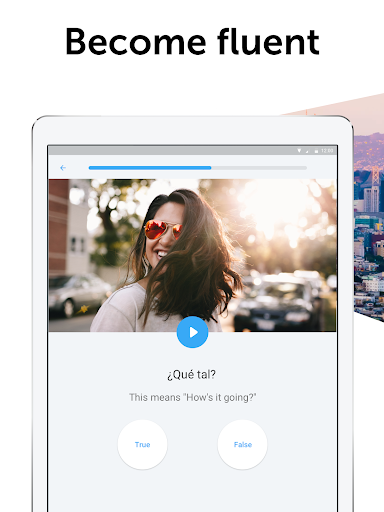Viewport: 384px width, 512px height.
Task: Select the ¿Qué tal? phrase text
Action: tap(191, 375)
